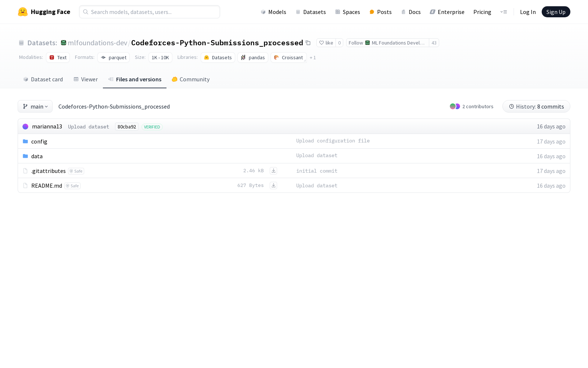Open the 80cba92 commit link
The height and width of the screenshot is (368, 588).
(126, 127)
